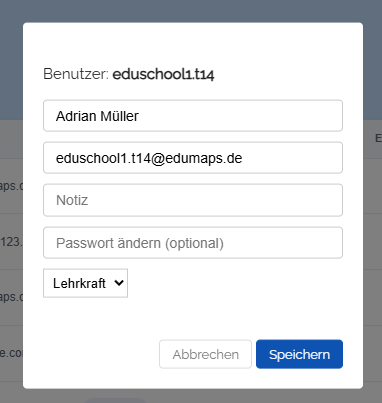
Task: Click the truncated e.co row text
Action: click(x=11, y=353)
